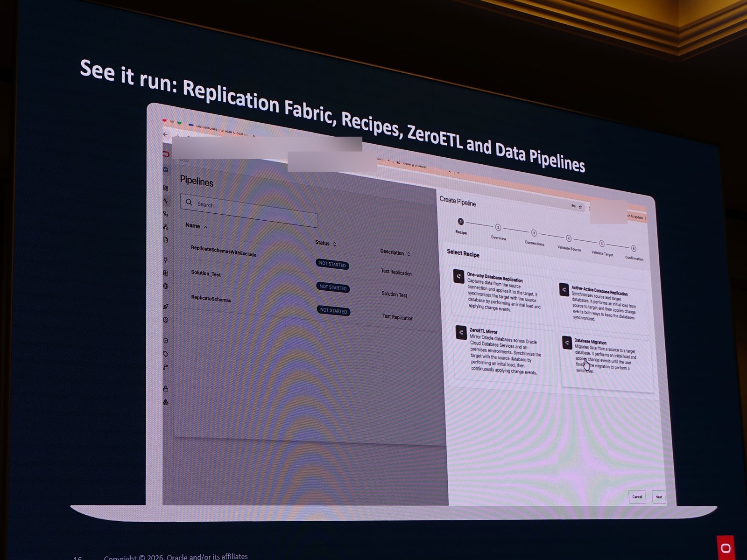
Task: Open the plug connections sidebar icon
Action: 165,259
